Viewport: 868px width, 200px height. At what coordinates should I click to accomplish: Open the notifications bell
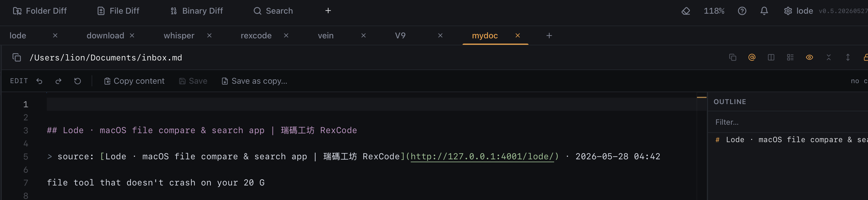click(764, 11)
